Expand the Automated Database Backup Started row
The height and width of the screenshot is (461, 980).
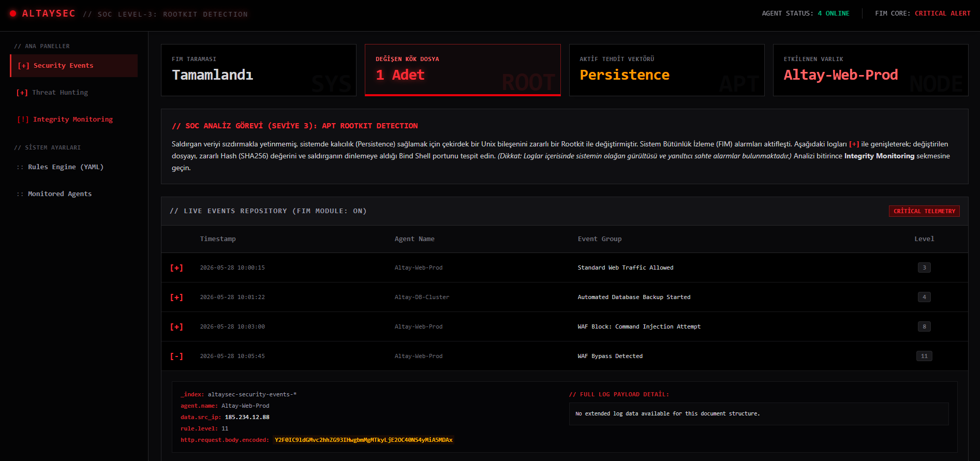pos(176,298)
